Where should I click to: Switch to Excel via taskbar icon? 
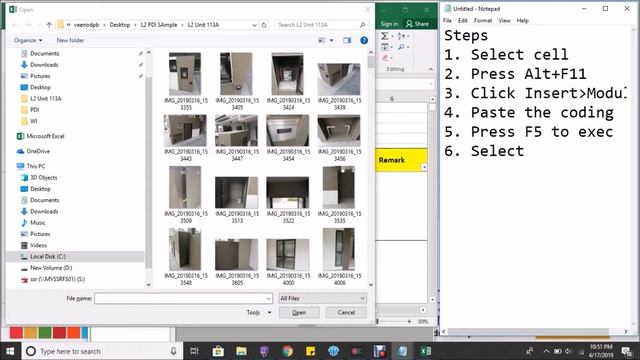(425, 351)
